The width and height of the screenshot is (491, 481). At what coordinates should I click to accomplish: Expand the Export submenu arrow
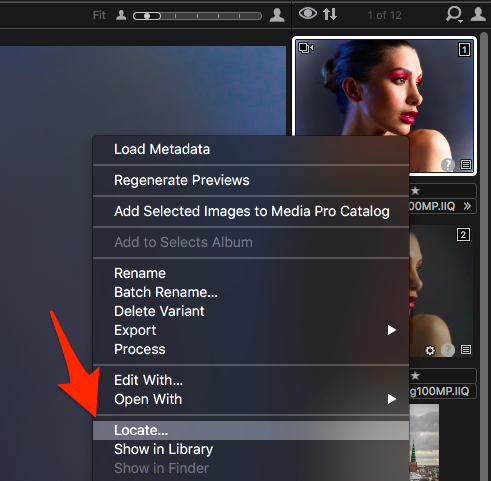click(392, 330)
